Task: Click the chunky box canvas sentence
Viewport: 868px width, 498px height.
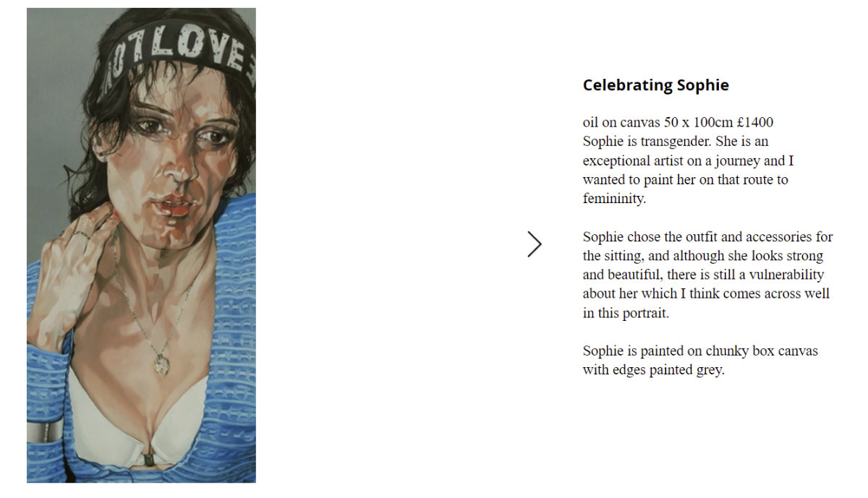Action: click(700, 360)
